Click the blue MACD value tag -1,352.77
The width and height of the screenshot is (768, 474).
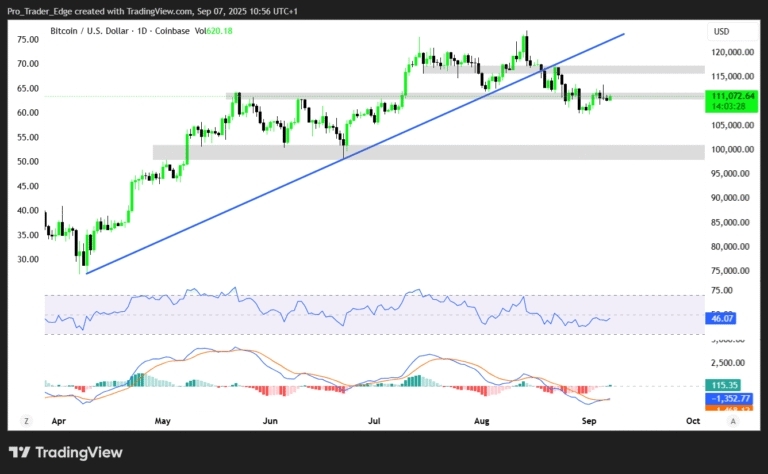coord(728,397)
